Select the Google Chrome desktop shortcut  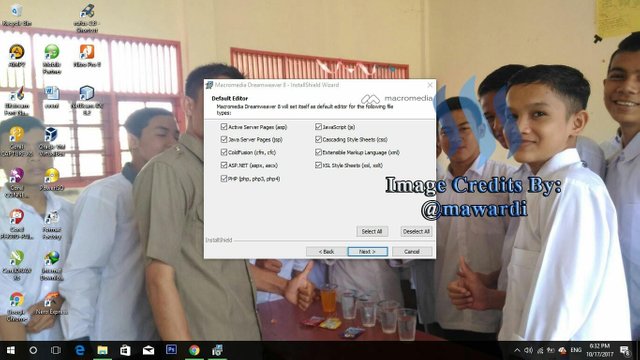pos(17,307)
